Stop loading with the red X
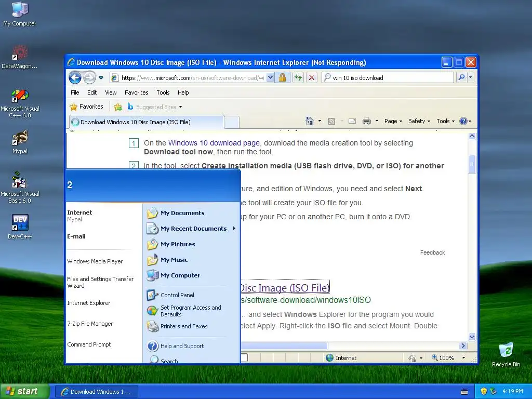The height and width of the screenshot is (399, 532). (312, 78)
